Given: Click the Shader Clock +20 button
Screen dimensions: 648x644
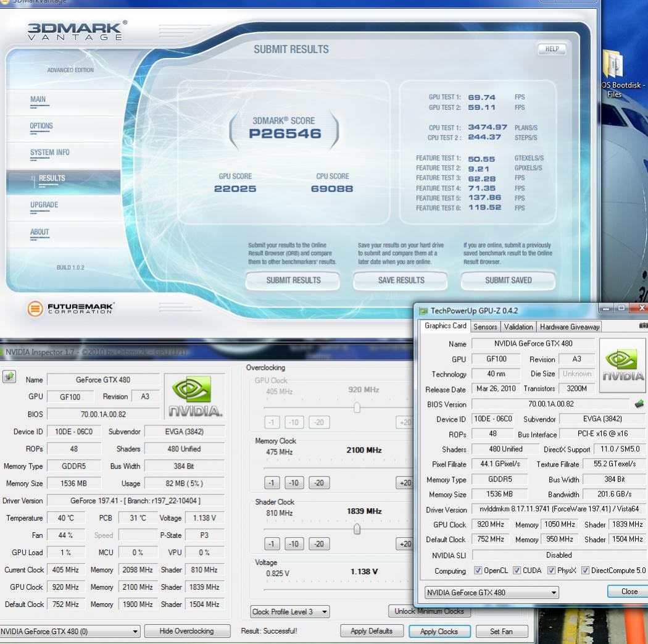Looking at the screenshot, I should (405, 544).
